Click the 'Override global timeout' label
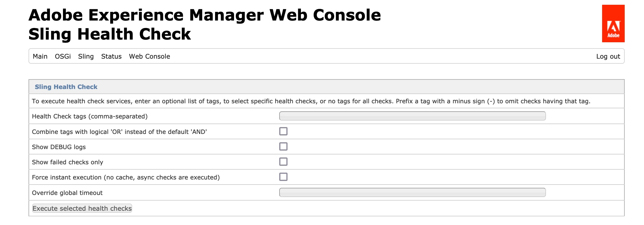Viewport: 644px width, 225px height. (x=67, y=193)
